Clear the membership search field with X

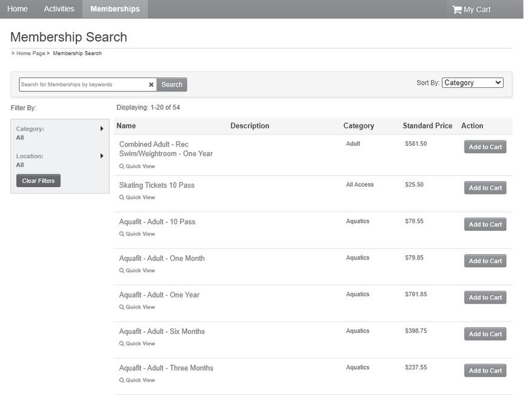click(151, 85)
